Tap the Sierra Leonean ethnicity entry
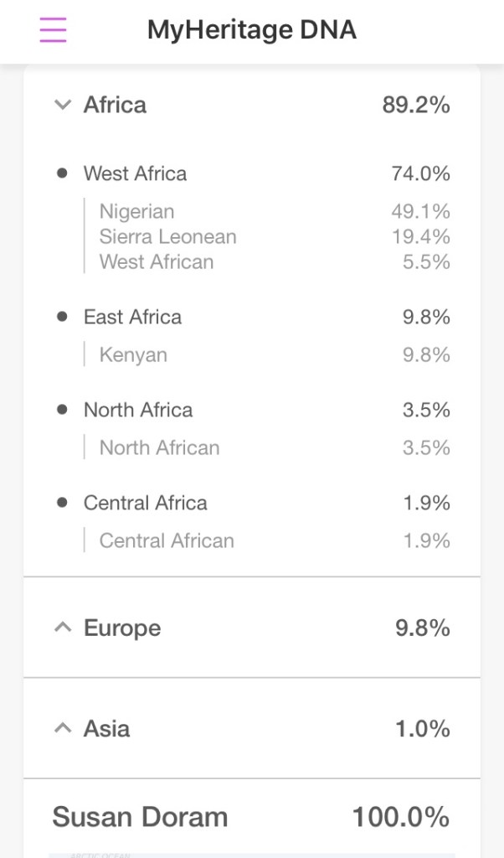 click(167, 236)
